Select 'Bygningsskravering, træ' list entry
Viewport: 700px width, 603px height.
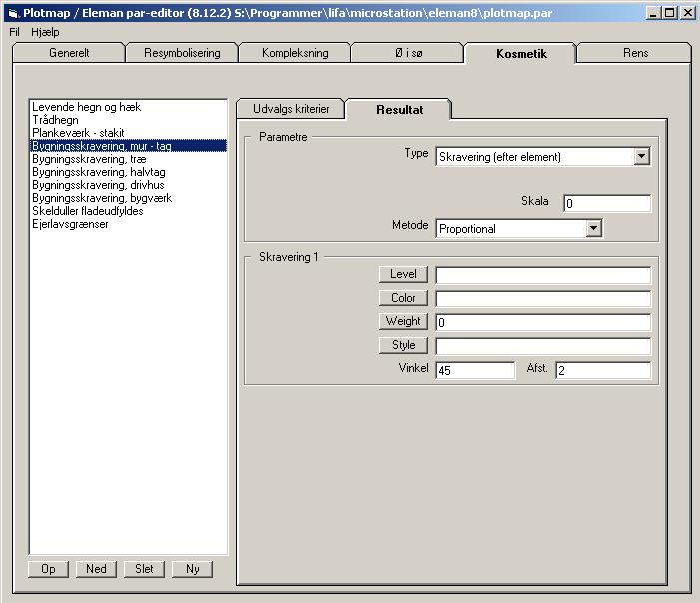coord(128,159)
